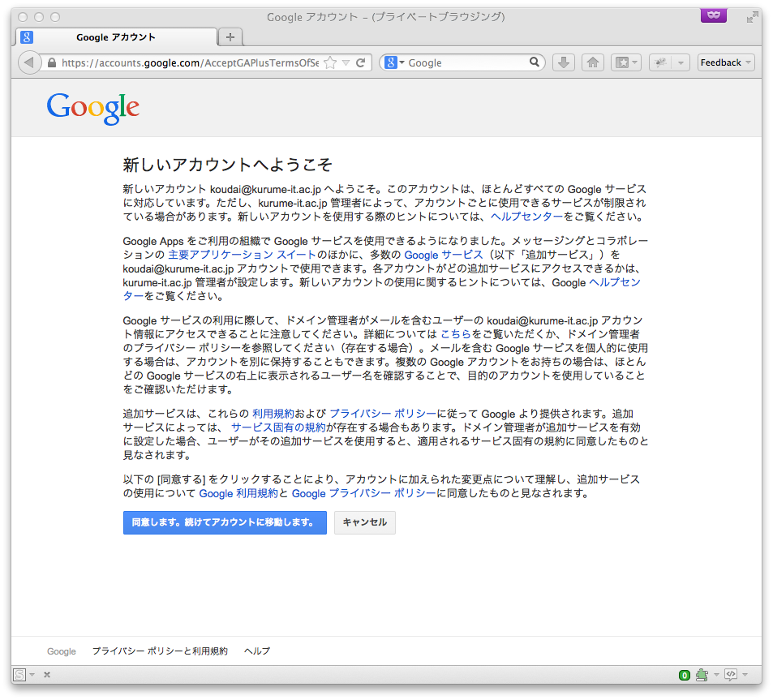Image resolution: width=773 pixels, height=700 pixels.
Task: Open the ヘルプセンター link in first paragraph
Action: coord(526,217)
